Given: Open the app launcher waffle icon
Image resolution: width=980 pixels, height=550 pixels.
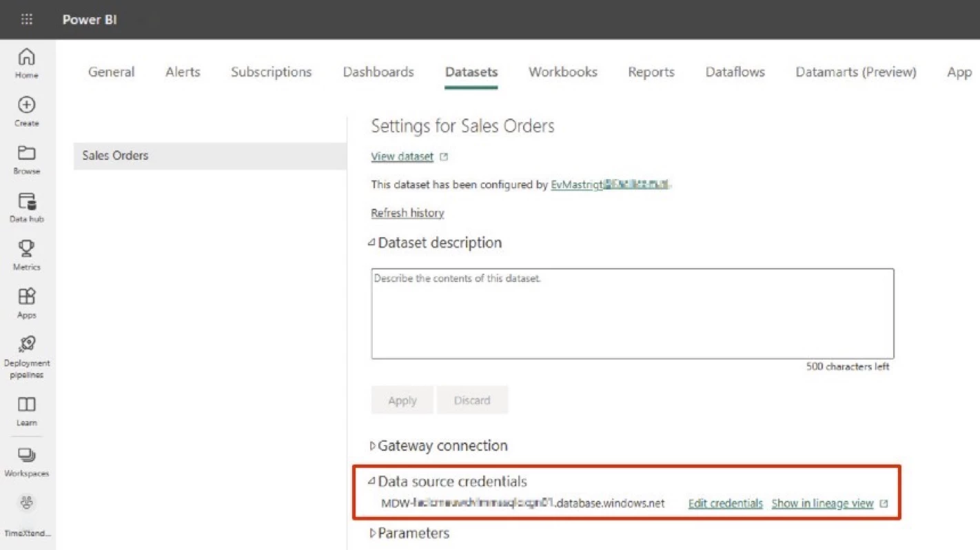Looking at the screenshot, I should point(26,19).
